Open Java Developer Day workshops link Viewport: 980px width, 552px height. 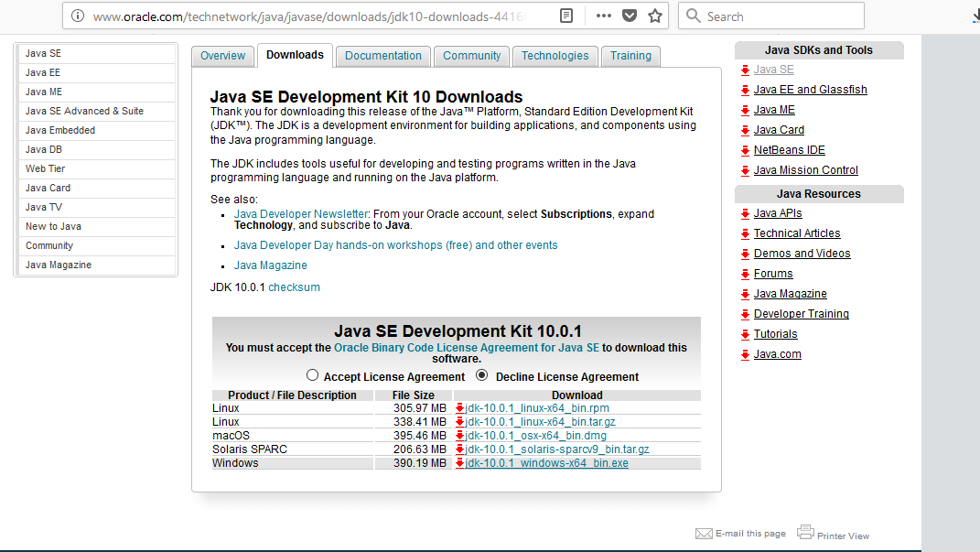coord(395,245)
